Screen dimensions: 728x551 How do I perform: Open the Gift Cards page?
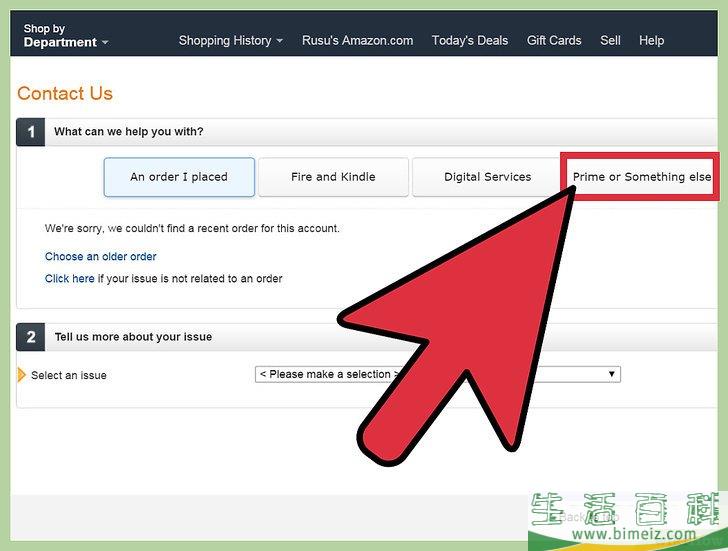(554, 40)
